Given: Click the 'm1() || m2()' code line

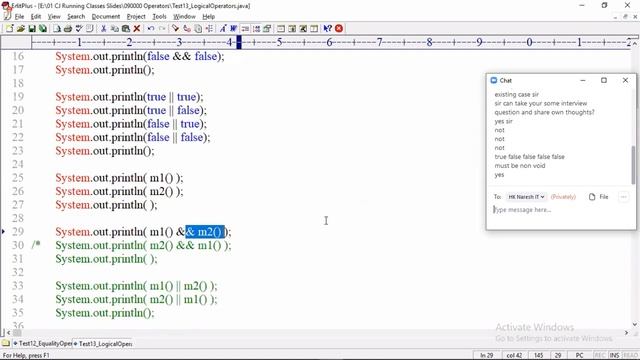Looking at the screenshot, I should click(136, 286).
